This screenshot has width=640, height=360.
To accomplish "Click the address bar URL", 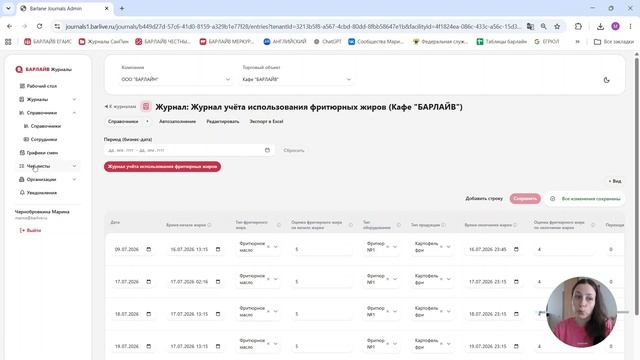I will 293,27.
